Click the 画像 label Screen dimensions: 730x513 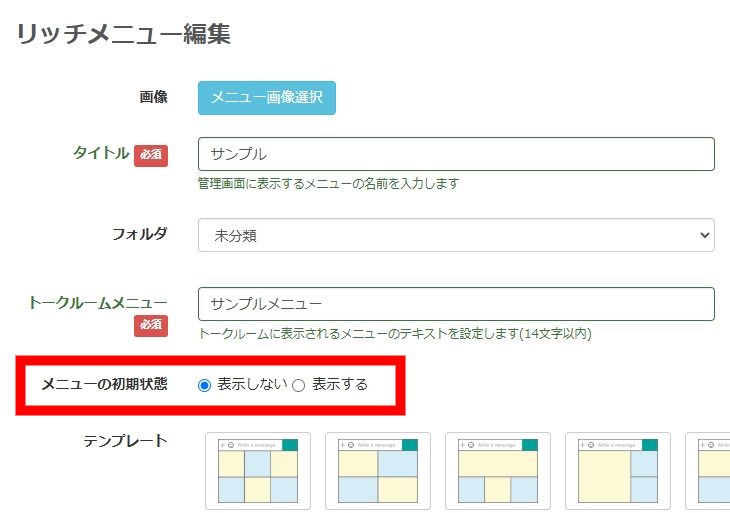point(153,97)
